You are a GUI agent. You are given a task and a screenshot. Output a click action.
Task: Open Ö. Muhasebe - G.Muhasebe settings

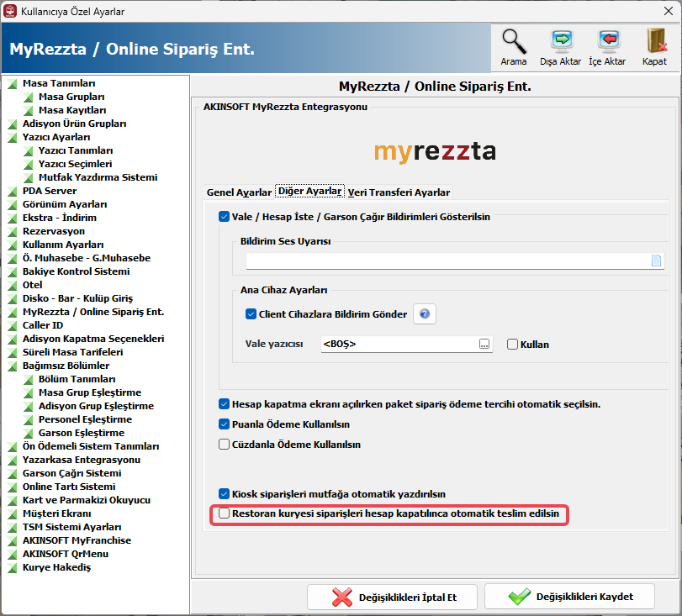click(x=87, y=259)
